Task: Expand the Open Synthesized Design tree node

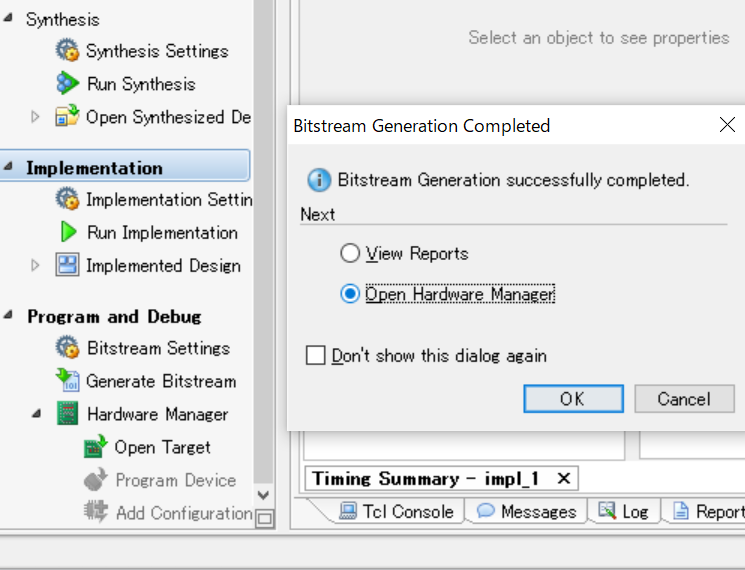Action: [x=36, y=117]
